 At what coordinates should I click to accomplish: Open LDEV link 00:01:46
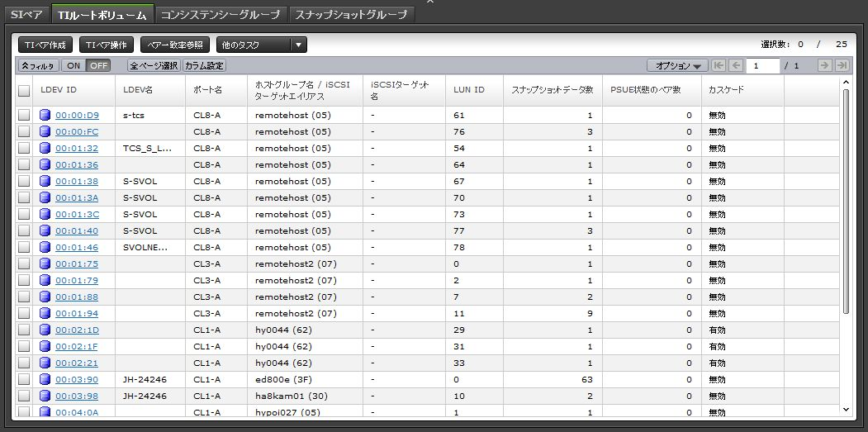(77, 247)
